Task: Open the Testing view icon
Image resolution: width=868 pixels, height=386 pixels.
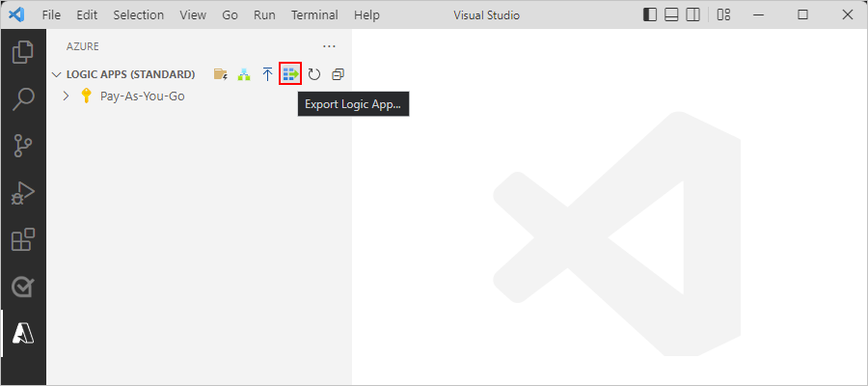Action: click(x=23, y=288)
